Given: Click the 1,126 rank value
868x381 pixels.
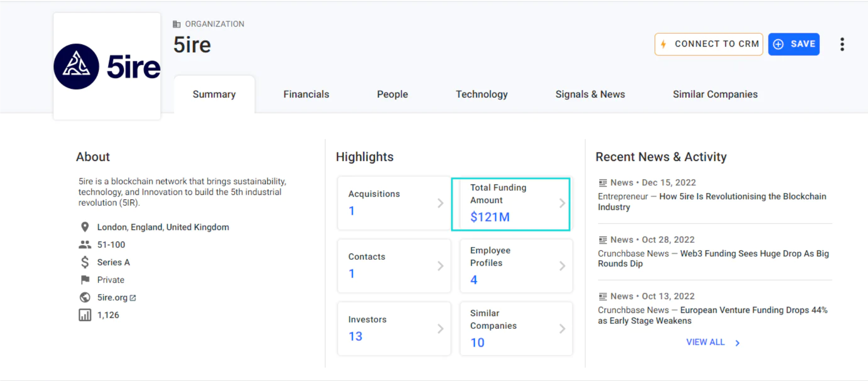Looking at the screenshot, I should pos(108,315).
